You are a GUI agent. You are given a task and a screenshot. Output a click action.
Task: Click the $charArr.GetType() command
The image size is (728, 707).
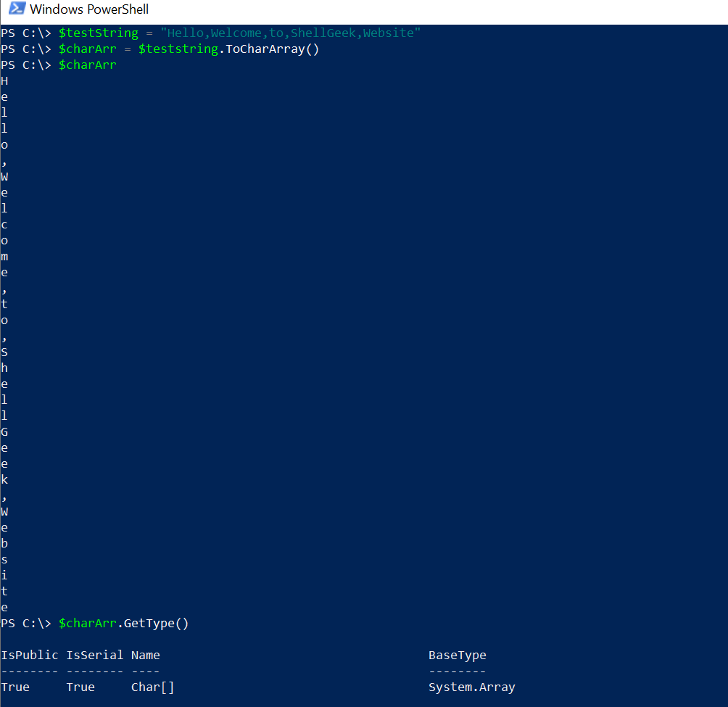[123, 623]
